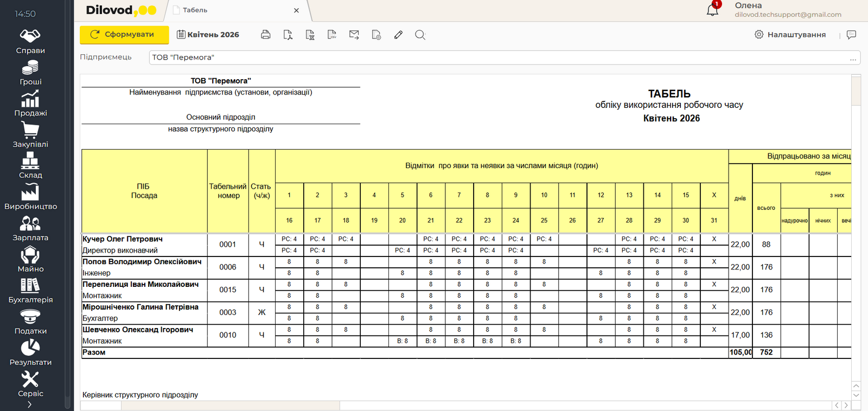Expand the sidebar with bottom chevron
The height and width of the screenshot is (411, 868).
tap(30, 404)
